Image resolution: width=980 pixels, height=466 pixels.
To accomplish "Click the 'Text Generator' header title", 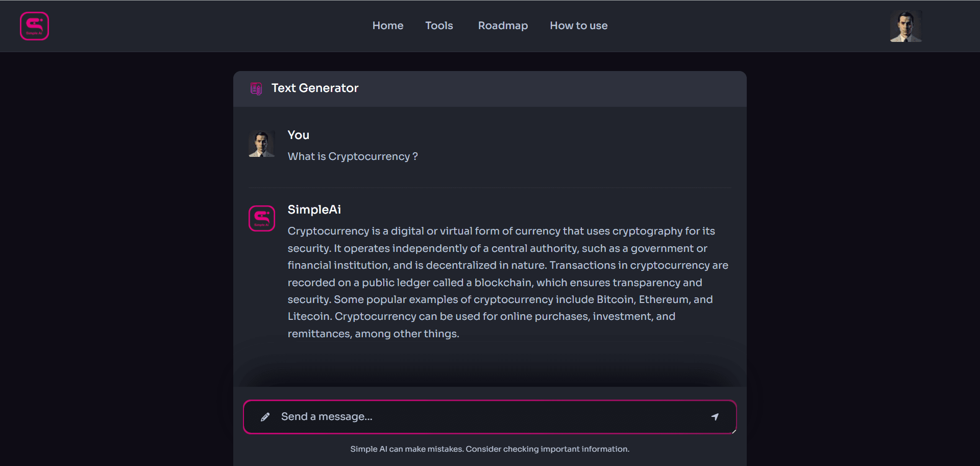I will click(315, 88).
